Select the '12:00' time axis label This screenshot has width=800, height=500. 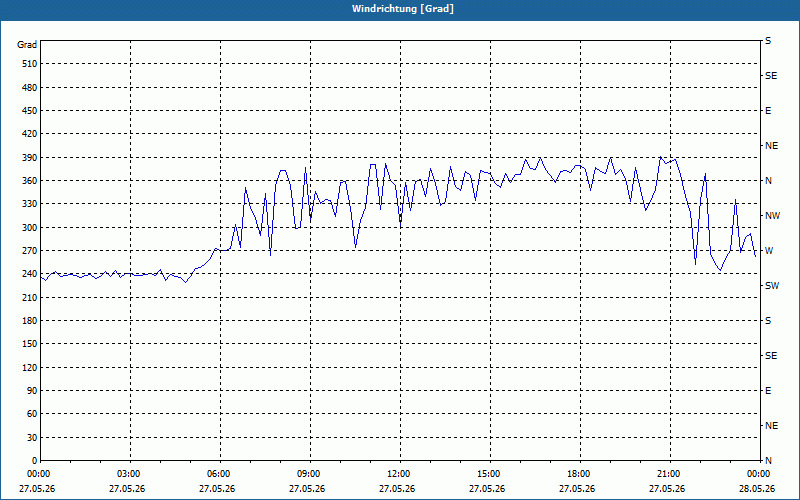tap(399, 474)
